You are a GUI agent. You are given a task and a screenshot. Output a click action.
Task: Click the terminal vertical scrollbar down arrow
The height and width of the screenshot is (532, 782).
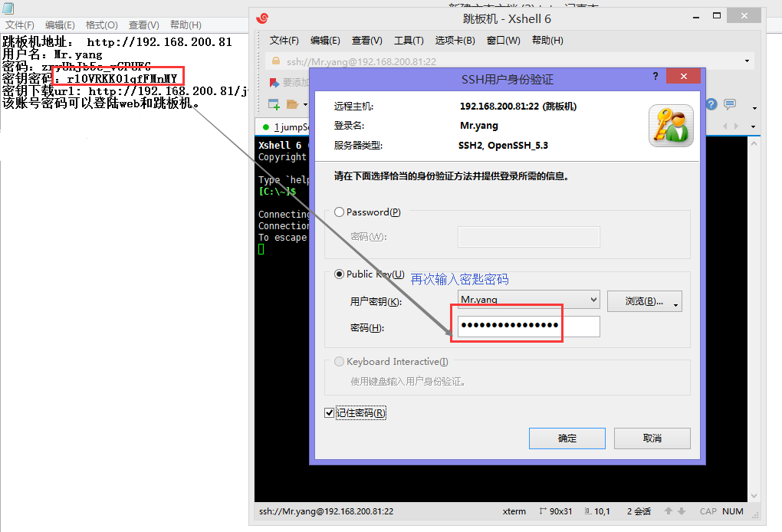(754, 496)
